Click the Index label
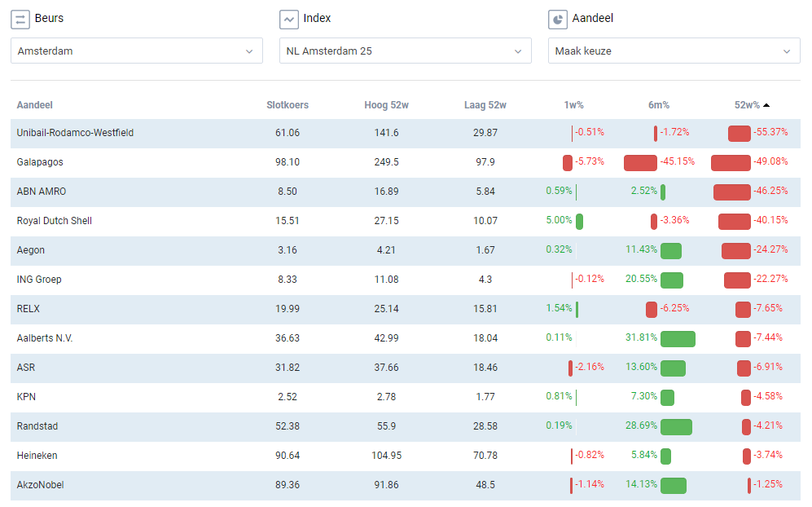The height and width of the screenshot is (507, 812). 317,18
